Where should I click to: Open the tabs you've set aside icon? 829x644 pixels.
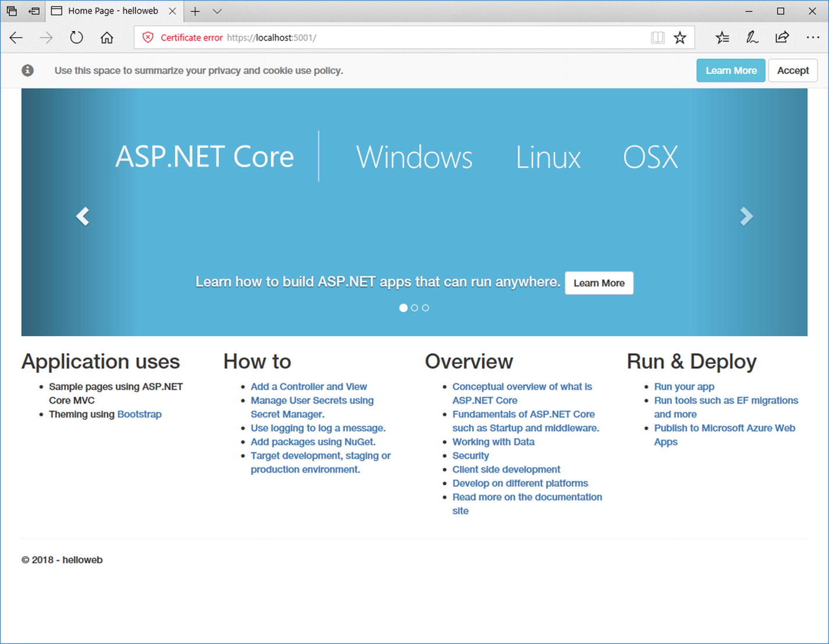tap(12, 11)
